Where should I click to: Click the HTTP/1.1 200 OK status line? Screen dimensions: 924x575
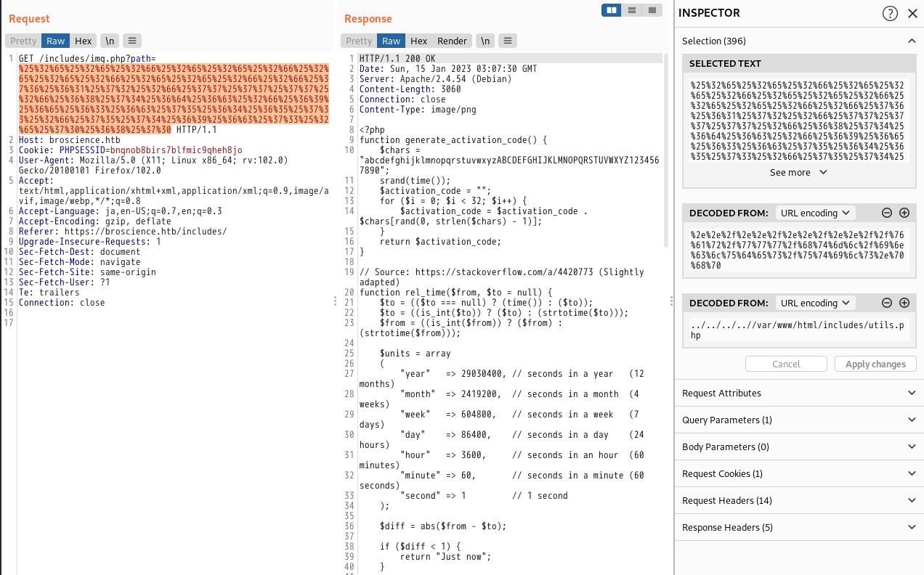coord(397,59)
